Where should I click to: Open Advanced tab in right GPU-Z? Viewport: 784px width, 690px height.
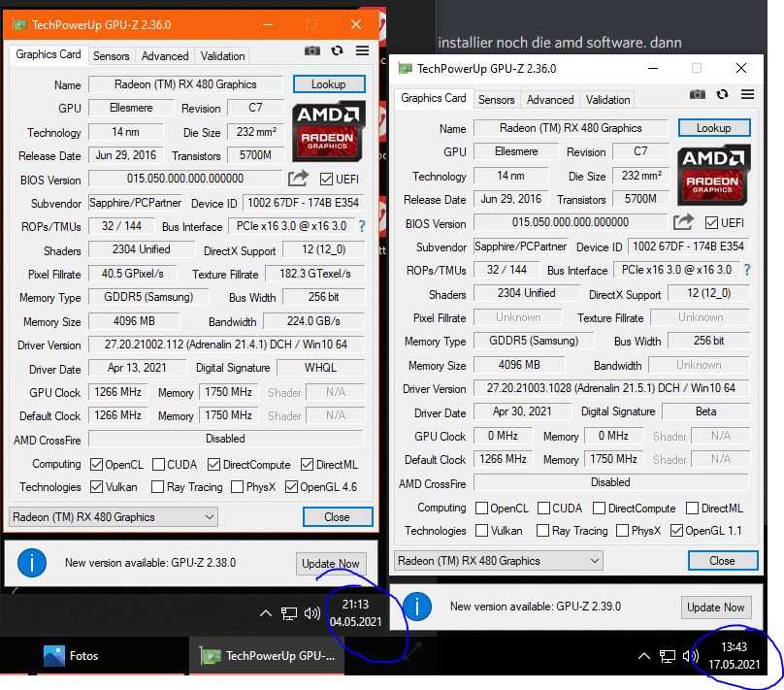[x=550, y=100]
